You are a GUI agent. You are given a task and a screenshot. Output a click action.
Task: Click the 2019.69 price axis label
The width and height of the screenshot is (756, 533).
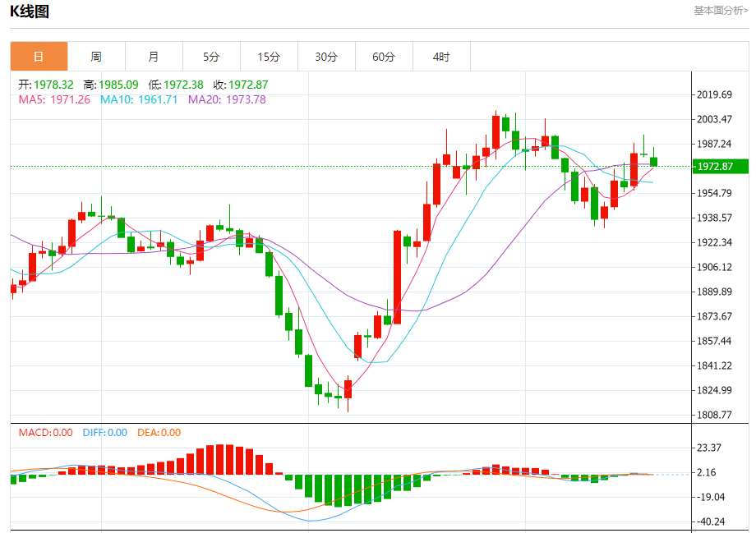pos(714,95)
